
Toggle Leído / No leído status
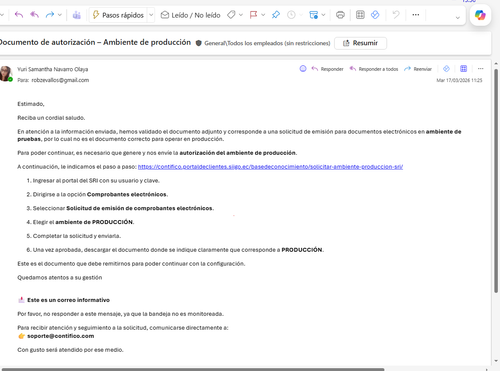(x=190, y=15)
